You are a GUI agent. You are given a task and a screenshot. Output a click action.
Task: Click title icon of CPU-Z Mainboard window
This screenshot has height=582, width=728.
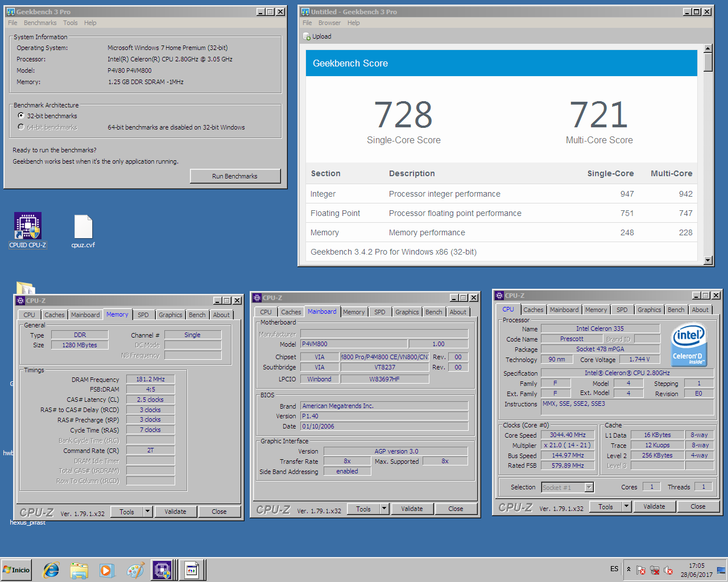[257, 298]
